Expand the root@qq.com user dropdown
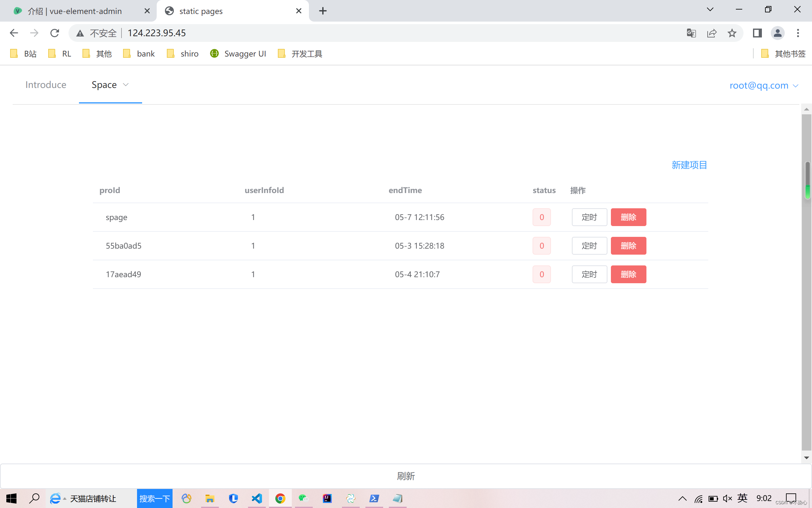The height and width of the screenshot is (508, 812). pos(764,85)
